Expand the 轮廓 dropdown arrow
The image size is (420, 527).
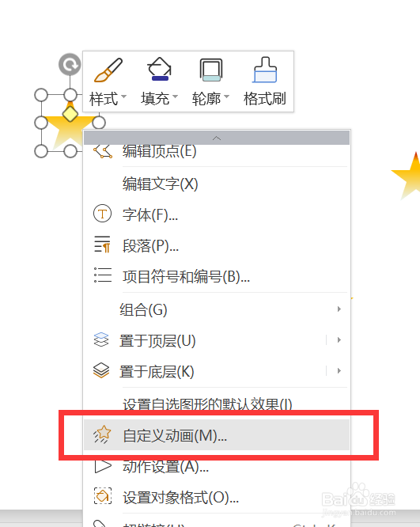tap(227, 97)
